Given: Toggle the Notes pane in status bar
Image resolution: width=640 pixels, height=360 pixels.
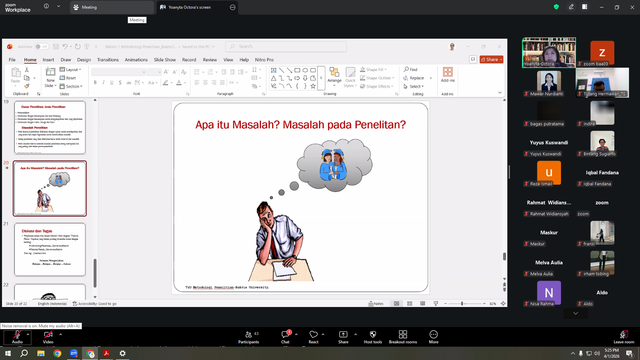Looking at the screenshot, I should 376,304.
